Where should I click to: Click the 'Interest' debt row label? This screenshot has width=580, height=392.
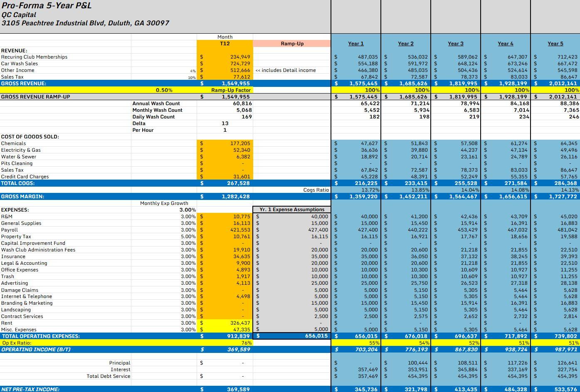click(x=121, y=370)
